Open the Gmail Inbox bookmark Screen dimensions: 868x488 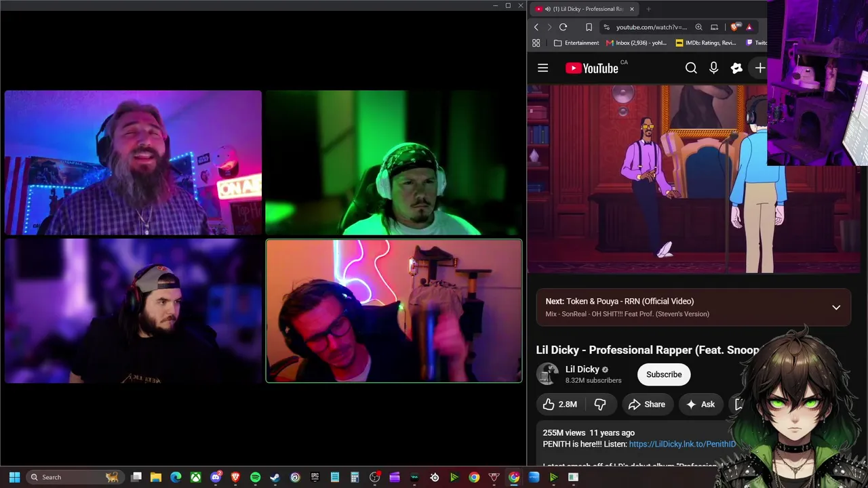[x=636, y=43]
